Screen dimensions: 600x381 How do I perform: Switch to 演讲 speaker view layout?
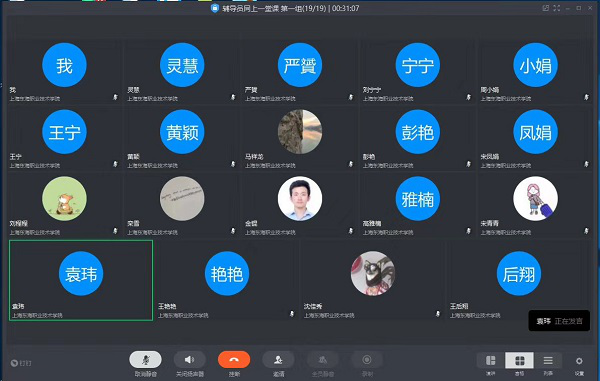tap(491, 360)
